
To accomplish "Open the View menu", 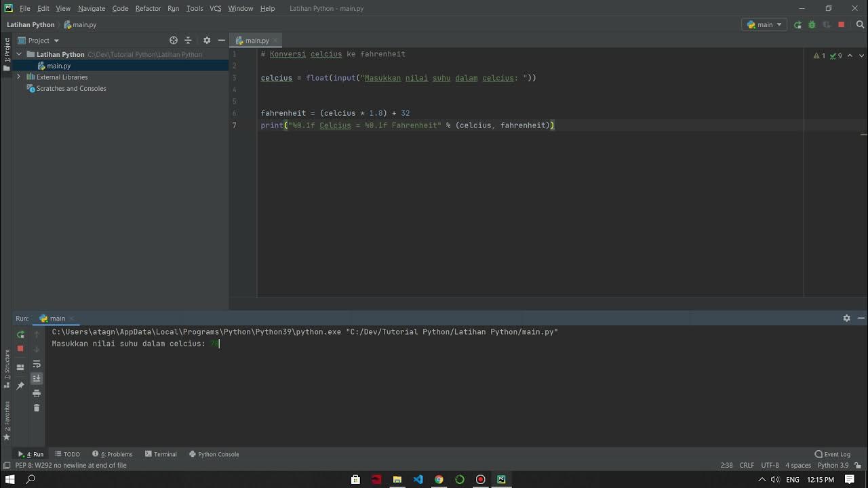I will tap(63, 8).
